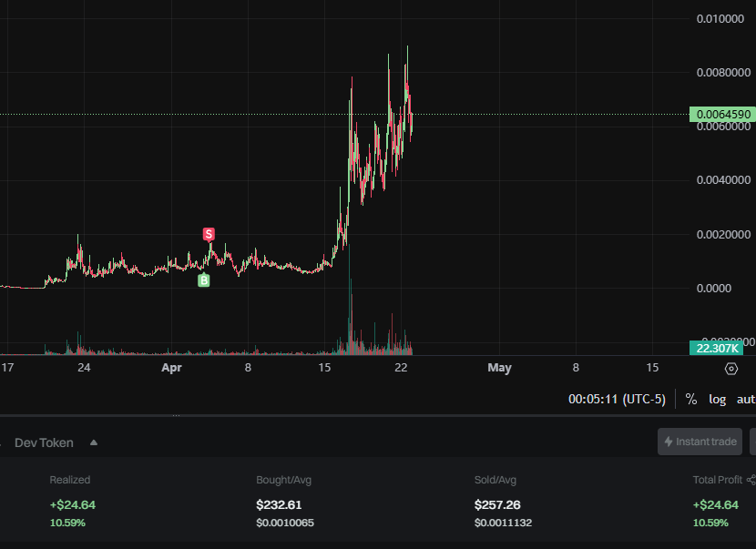Click average sell price $0.0011132
This screenshot has width=756, height=549.
pos(503,523)
